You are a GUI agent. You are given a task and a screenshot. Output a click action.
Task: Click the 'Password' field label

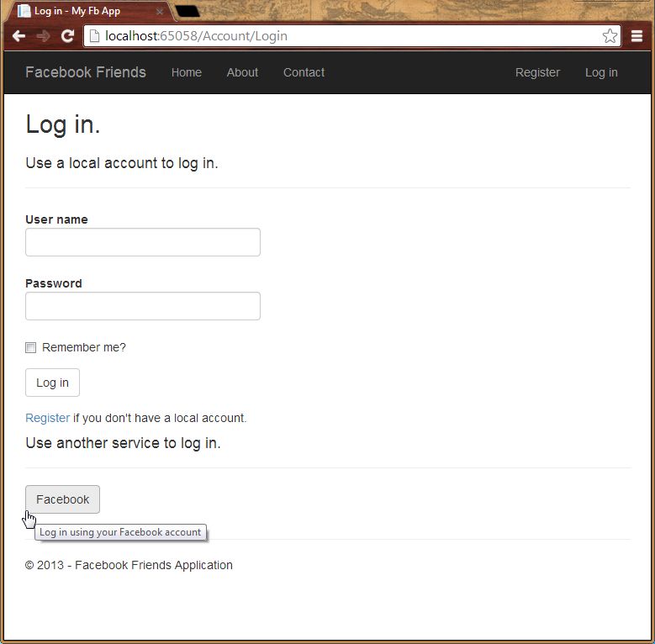(x=54, y=283)
